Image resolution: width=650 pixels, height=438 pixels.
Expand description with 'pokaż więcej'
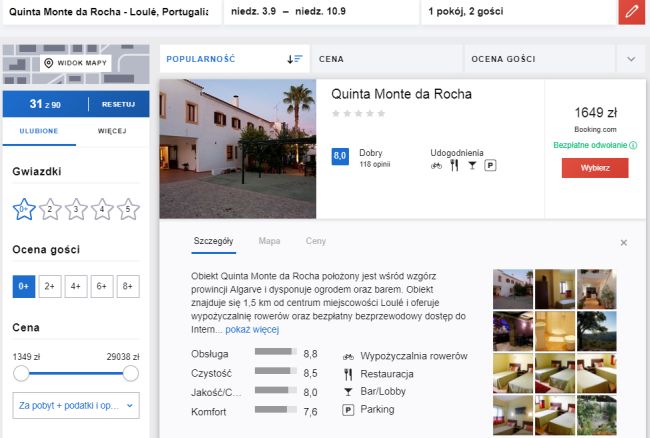click(251, 329)
